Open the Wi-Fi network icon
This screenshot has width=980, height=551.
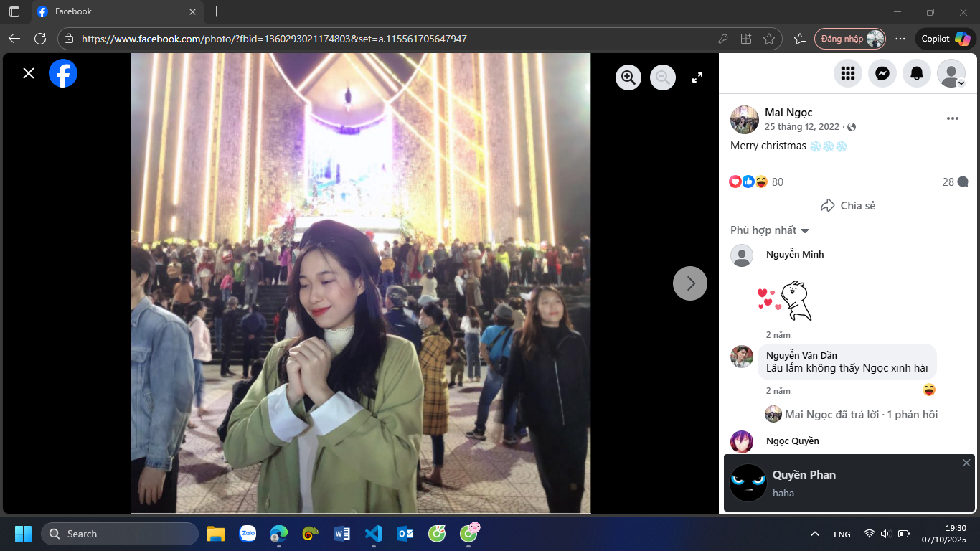870,534
